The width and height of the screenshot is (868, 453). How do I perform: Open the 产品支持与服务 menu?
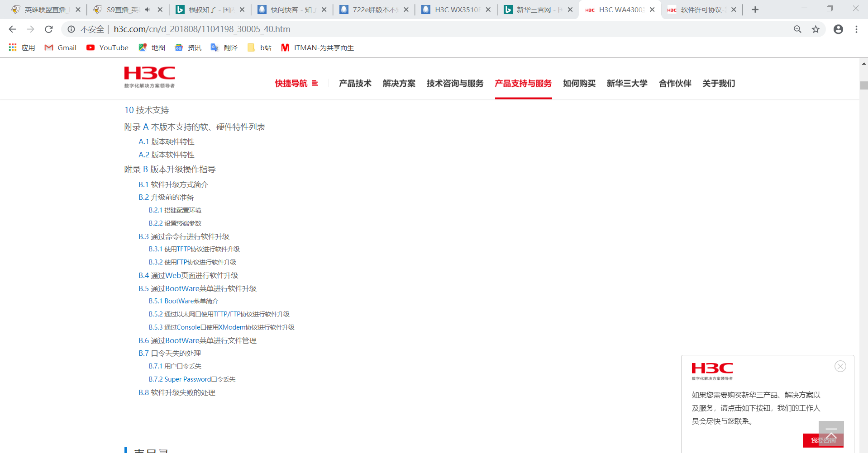pyautogui.click(x=523, y=83)
